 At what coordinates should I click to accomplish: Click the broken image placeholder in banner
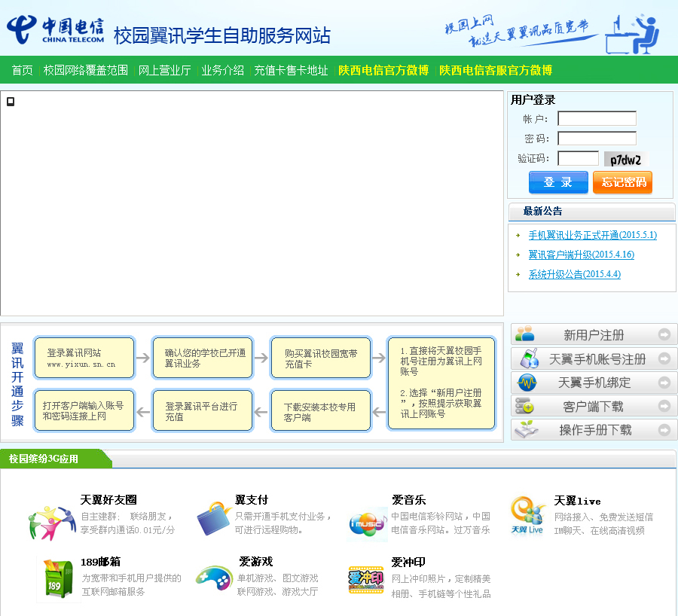(x=11, y=102)
